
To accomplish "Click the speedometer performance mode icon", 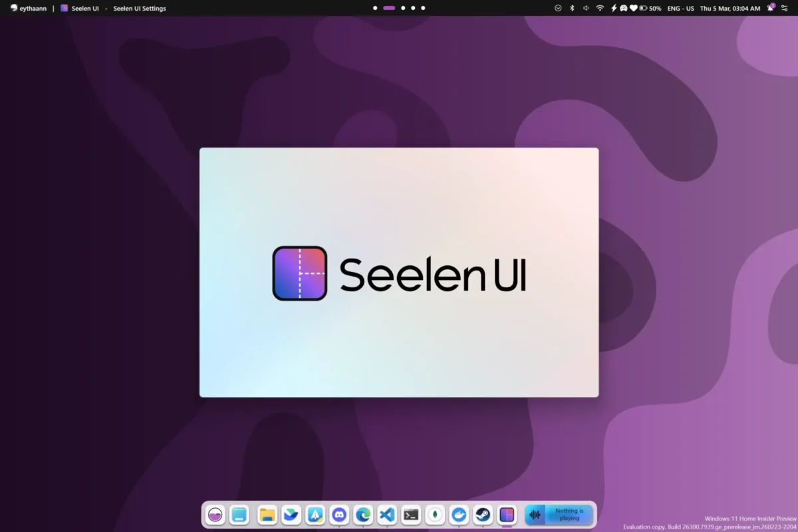I will [624, 8].
